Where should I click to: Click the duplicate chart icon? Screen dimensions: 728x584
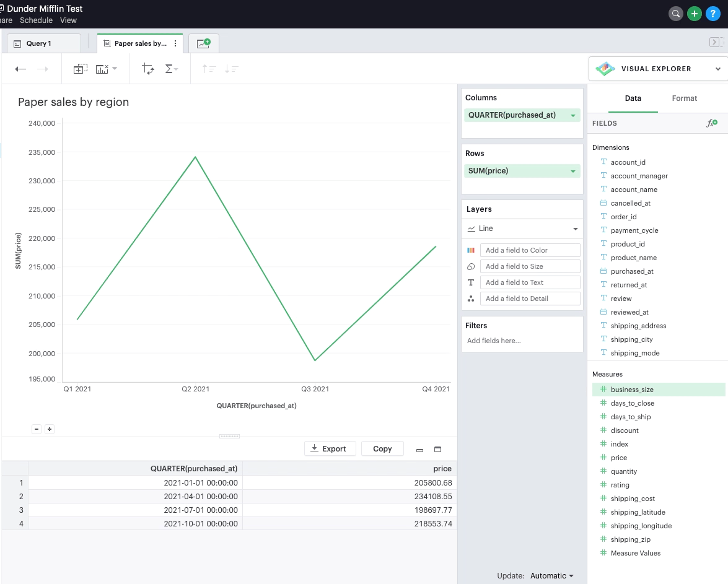[x=81, y=69]
